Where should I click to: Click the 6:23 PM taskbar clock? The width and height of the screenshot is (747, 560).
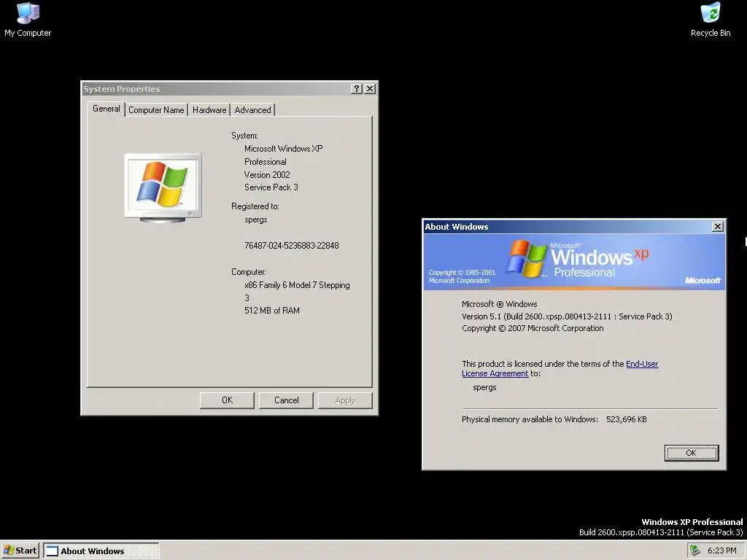(721, 551)
